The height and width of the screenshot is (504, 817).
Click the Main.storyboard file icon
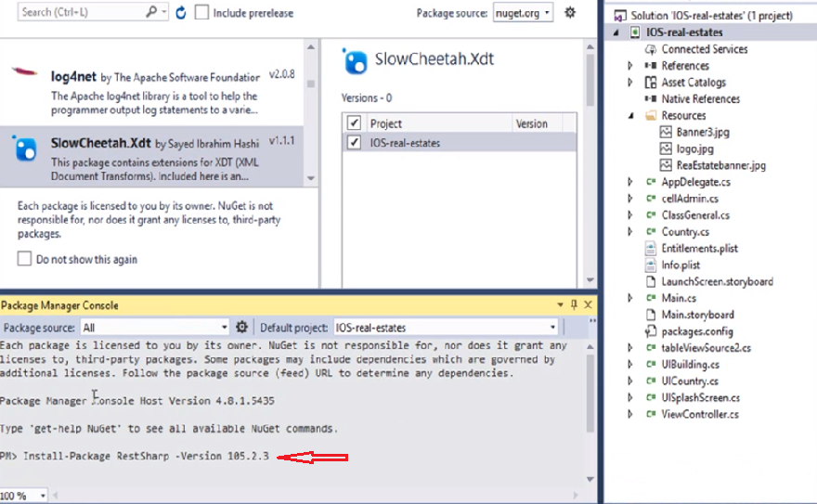click(x=650, y=315)
